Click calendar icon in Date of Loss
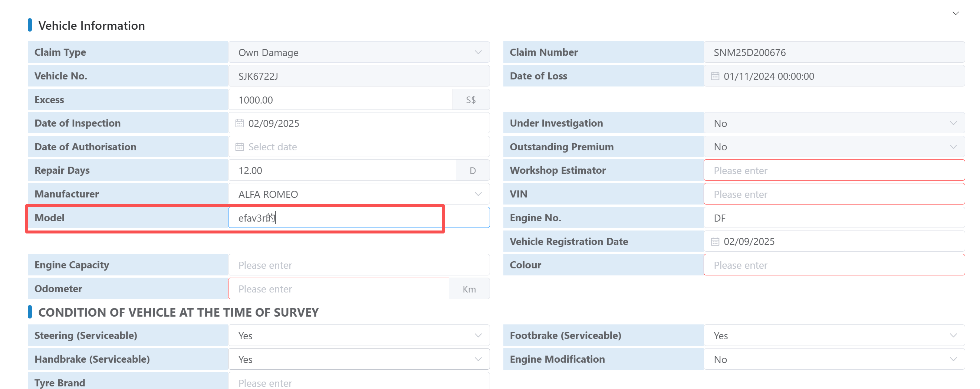 pos(715,76)
